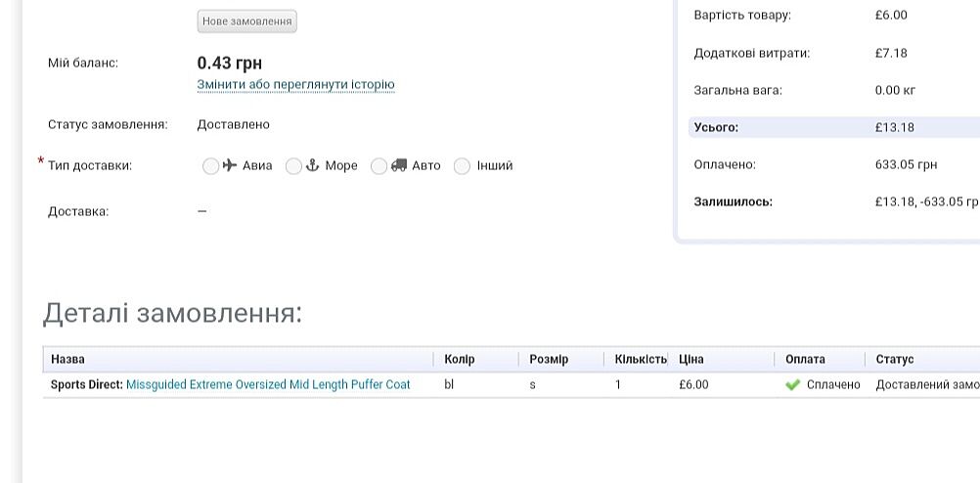Choose the Море delivery radio button
The height and width of the screenshot is (483, 980).
(x=293, y=166)
